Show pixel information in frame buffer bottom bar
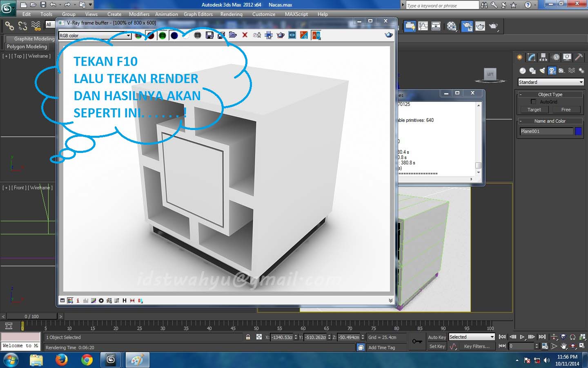Viewport: 588px width, 368px height. point(78,301)
